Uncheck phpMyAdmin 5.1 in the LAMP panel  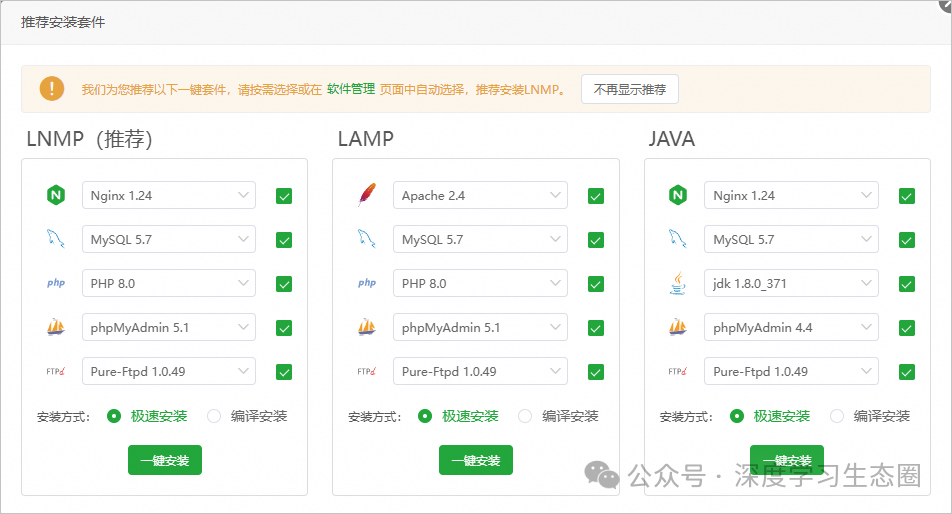click(x=596, y=328)
